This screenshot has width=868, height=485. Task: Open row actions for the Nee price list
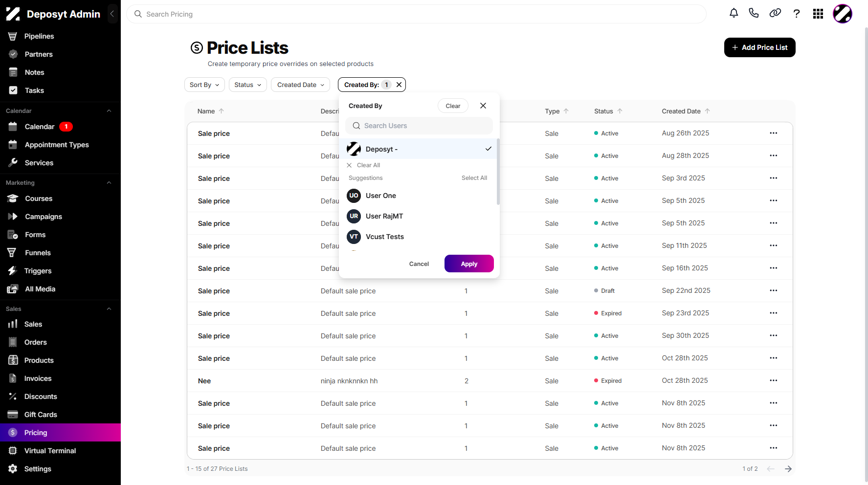click(773, 380)
